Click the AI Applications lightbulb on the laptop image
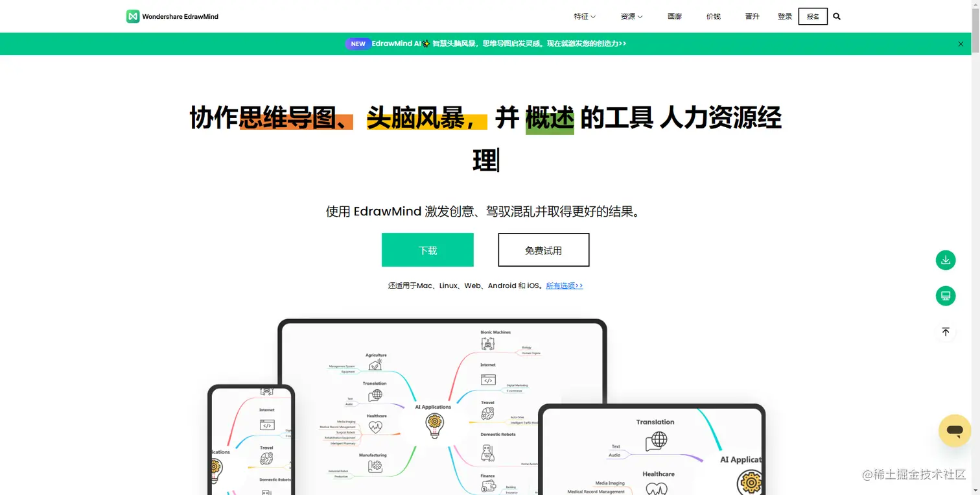980x495 pixels. (x=434, y=426)
